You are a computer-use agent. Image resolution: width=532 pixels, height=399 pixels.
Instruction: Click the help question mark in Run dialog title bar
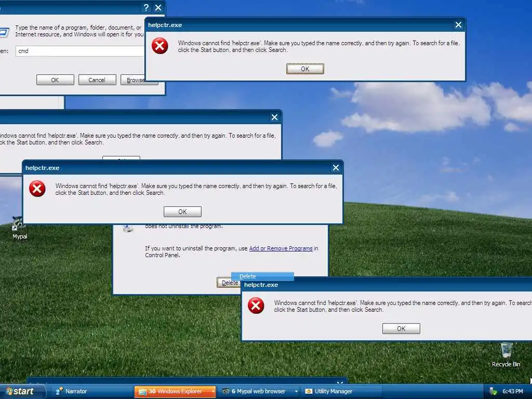[x=146, y=7]
